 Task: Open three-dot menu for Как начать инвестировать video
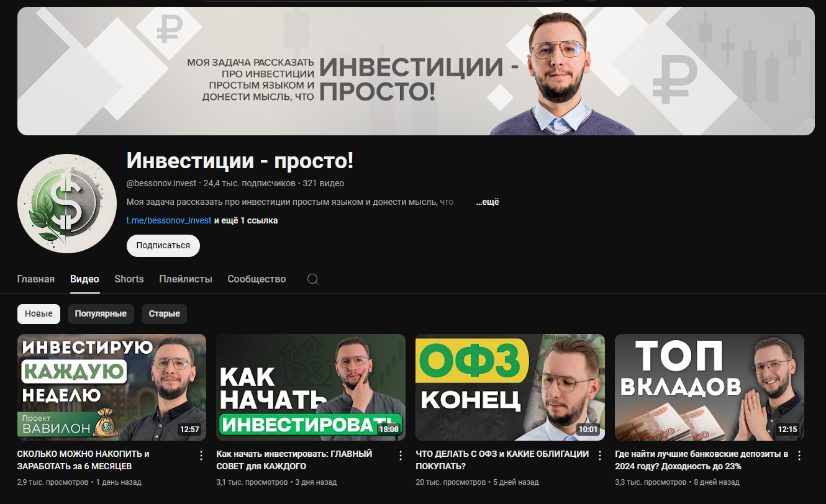pos(400,456)
